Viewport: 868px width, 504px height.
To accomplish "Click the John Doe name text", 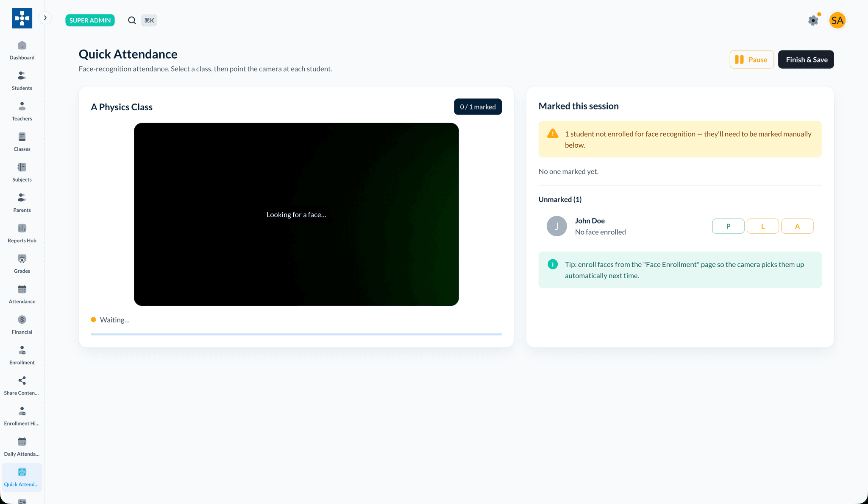I will click(x=590, y=221).
